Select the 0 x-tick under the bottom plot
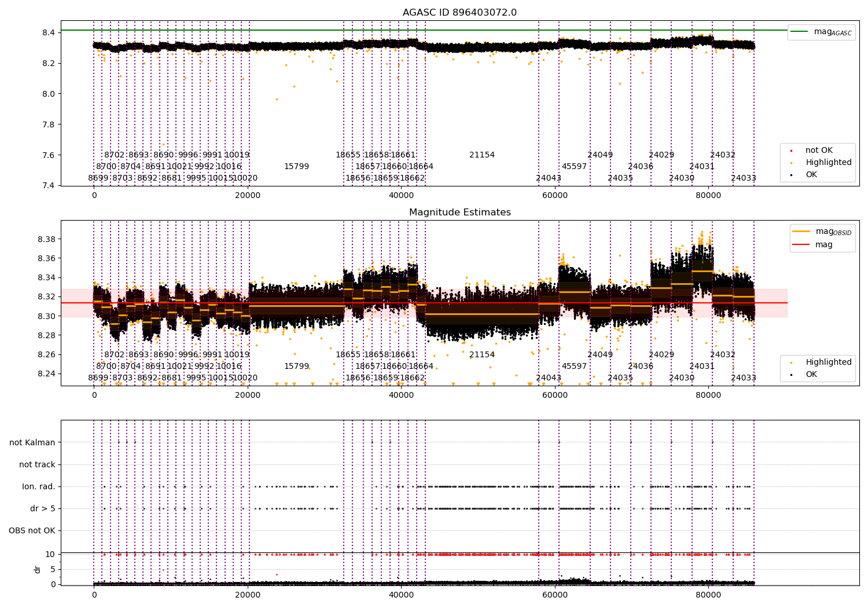Viewport: 868px width, 608px height. [x=94, y=595]
